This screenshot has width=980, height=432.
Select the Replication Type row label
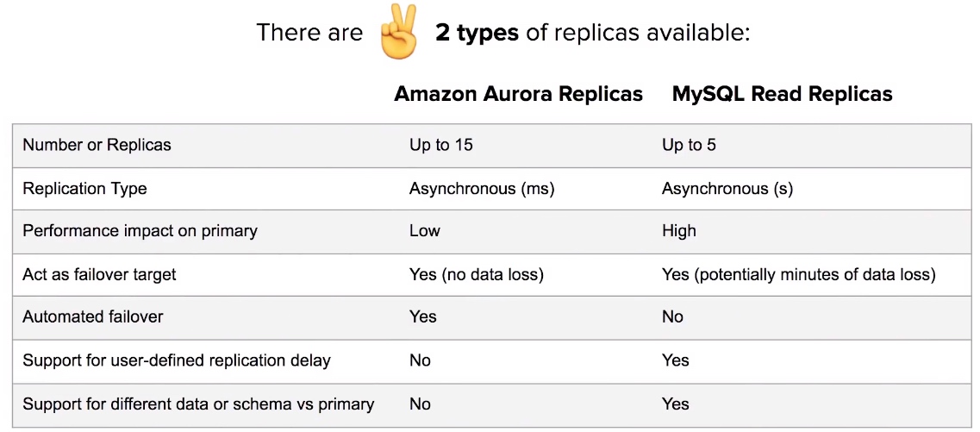85,188
